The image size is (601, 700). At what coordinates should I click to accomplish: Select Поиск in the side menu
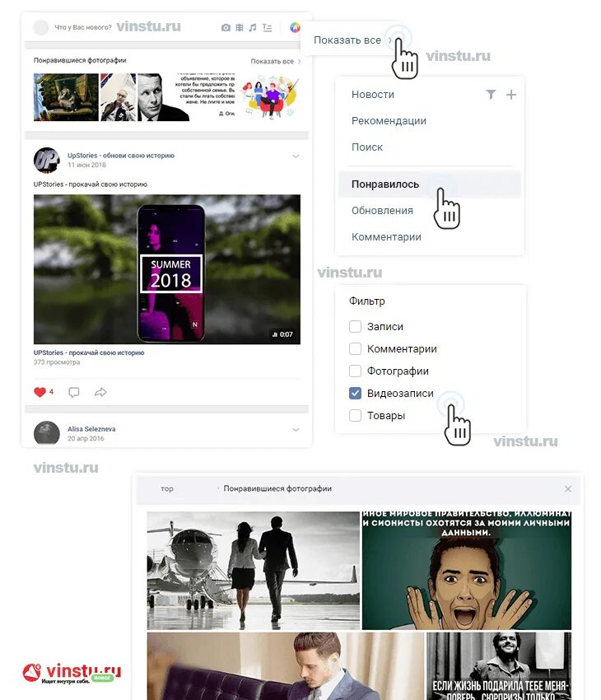coord(366,147)
